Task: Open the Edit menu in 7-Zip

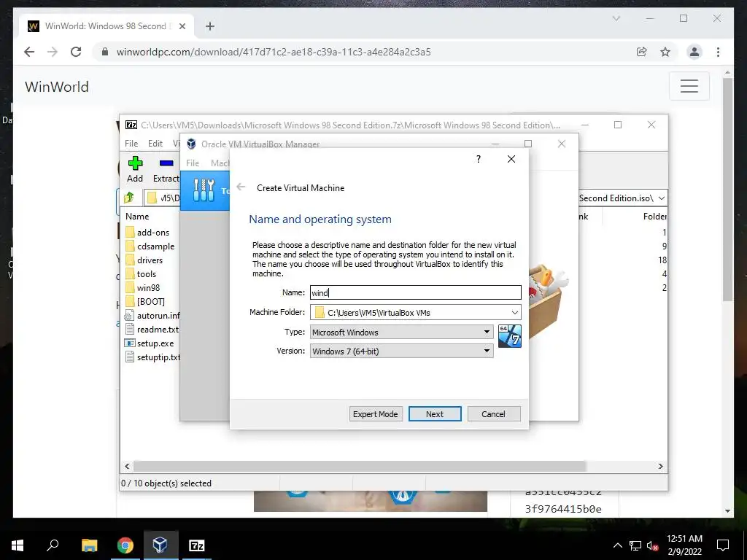Action: [x=155, y=144]
